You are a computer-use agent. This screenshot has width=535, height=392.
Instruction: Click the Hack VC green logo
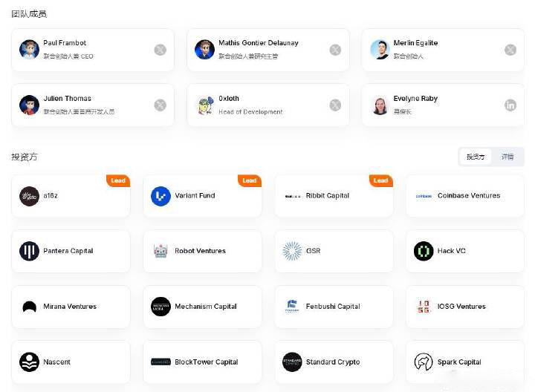424,251
